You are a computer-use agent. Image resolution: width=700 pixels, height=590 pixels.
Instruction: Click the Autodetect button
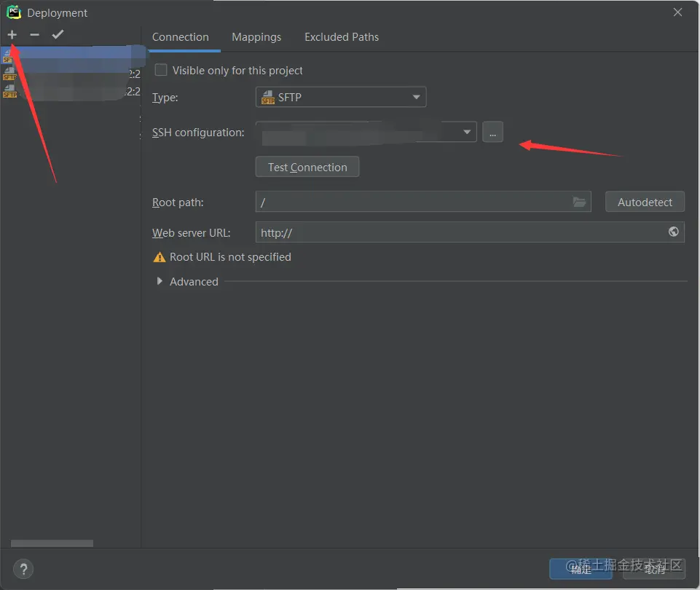pos(645,202)
